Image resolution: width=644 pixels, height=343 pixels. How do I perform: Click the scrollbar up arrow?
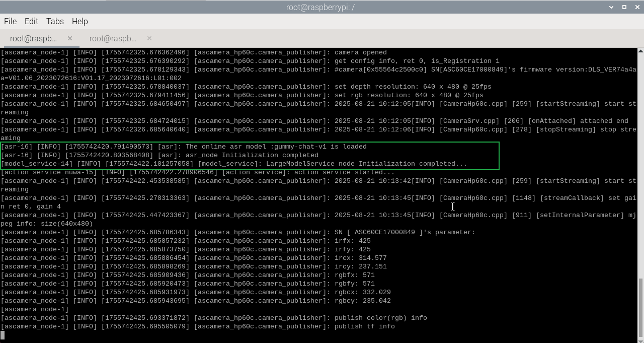(x=640, y=51)
